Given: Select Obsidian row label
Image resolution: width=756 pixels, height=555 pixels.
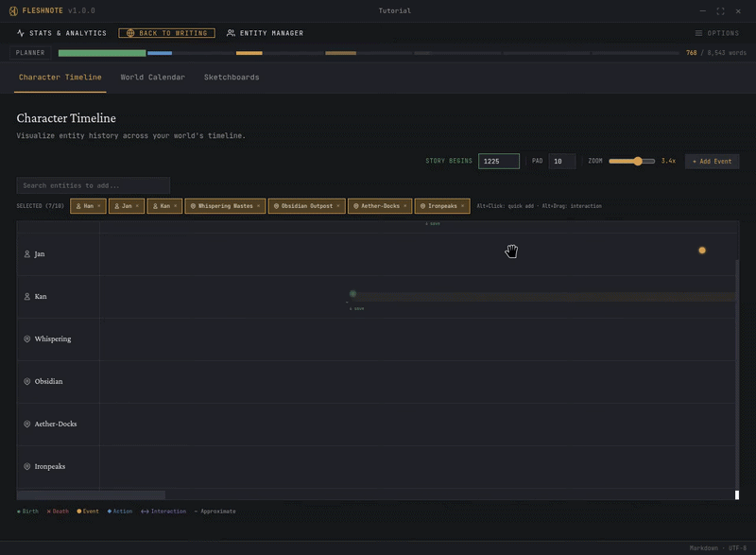Looking at the screenshot, I should click(x=48, y=381).
